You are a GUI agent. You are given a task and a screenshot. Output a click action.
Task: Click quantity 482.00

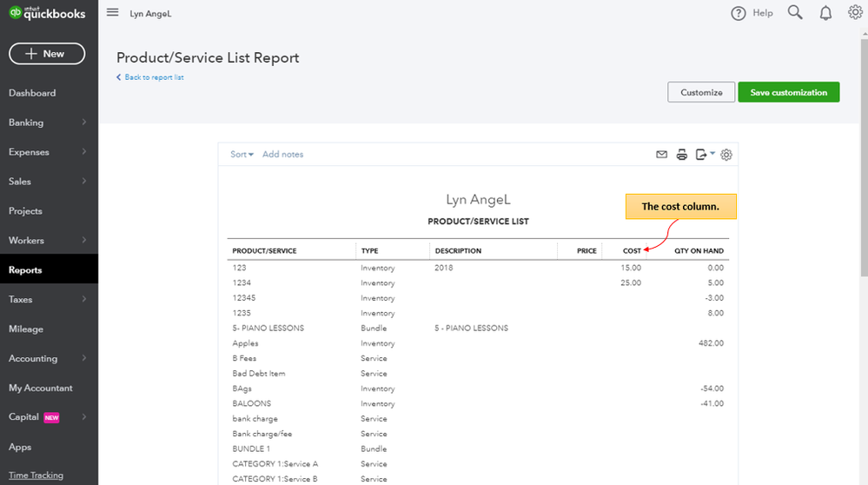coord(711,343)
